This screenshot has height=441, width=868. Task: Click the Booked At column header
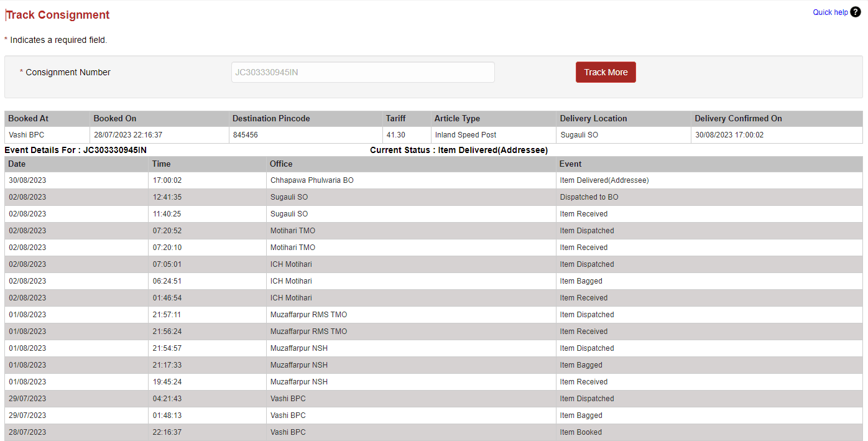coord(47,119)
